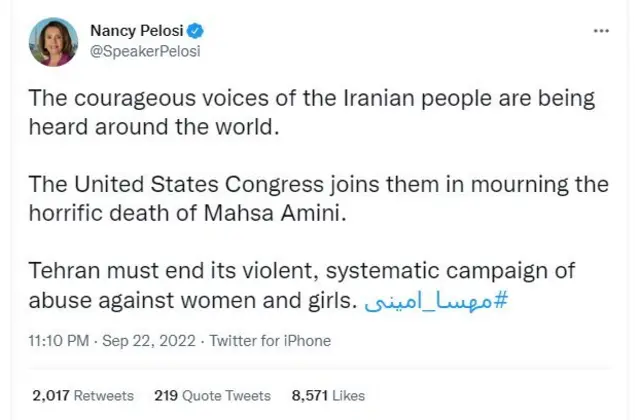View the 219 Quote Tweets list
640x420 pixels.
click(212, 396)
